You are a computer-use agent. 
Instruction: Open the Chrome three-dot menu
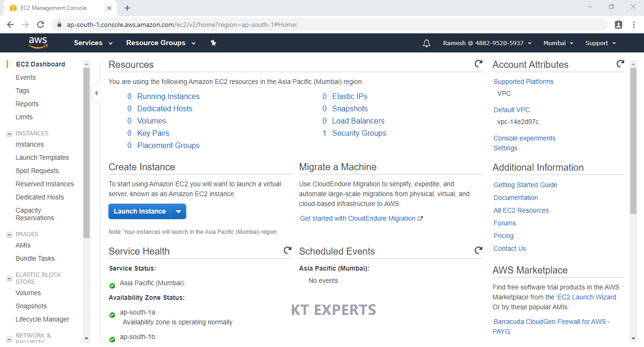[x=634, y=25]
